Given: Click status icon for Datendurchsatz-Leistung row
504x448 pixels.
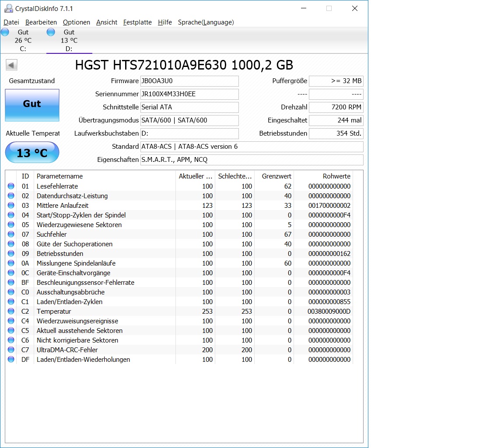Looking at the screenshot, I should click(x=11, y=196).
